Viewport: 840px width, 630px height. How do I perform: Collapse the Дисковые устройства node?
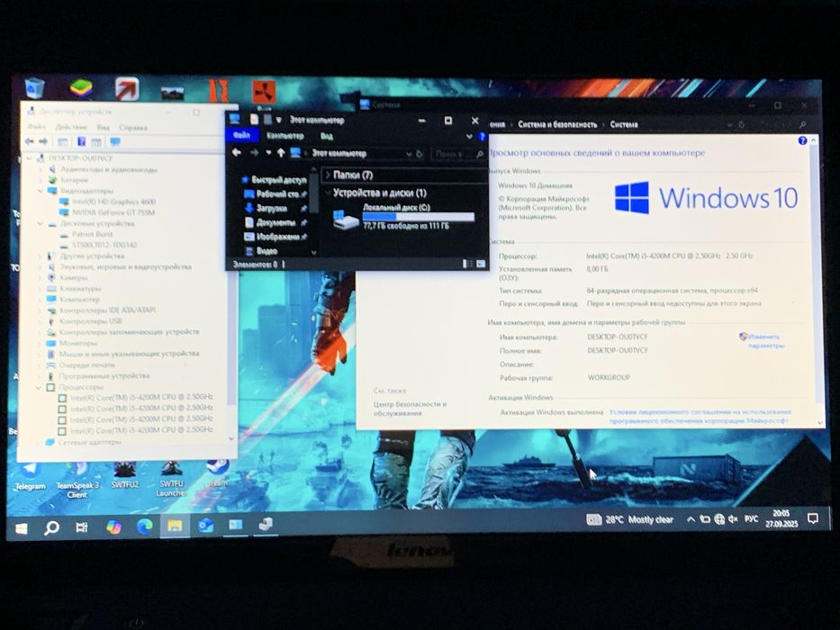tap(41, 223)
